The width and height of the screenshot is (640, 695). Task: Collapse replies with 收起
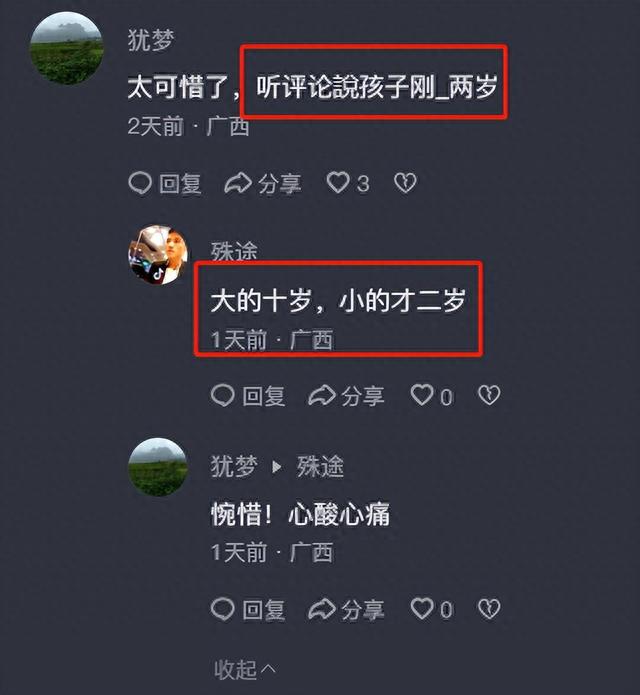pyautogui.click(x=245, y=669)
